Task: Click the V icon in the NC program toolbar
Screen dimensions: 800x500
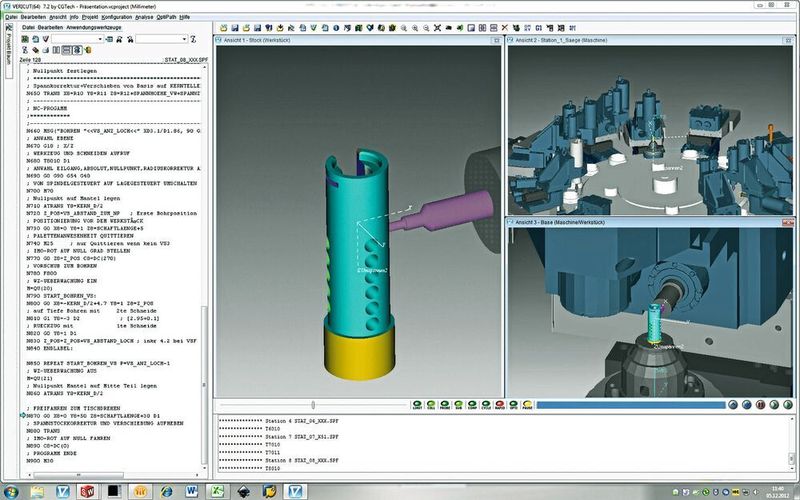Action: pyautogui.click(x=45, y=39)
